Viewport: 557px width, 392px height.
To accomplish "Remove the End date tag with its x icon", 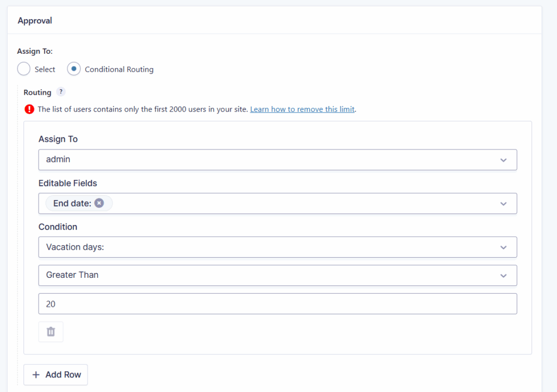I will pyautogui.click(x=98, y=203).
